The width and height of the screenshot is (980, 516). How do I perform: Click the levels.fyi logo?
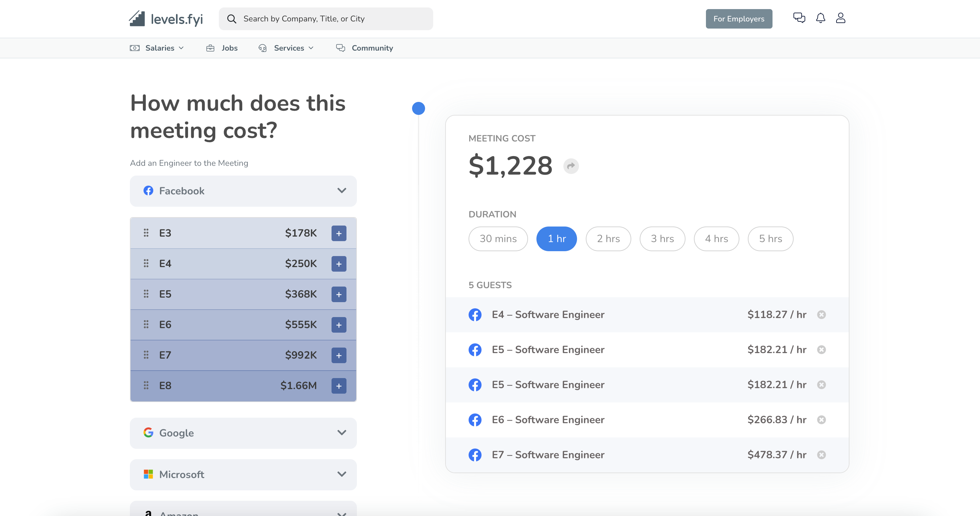point(166,18)
